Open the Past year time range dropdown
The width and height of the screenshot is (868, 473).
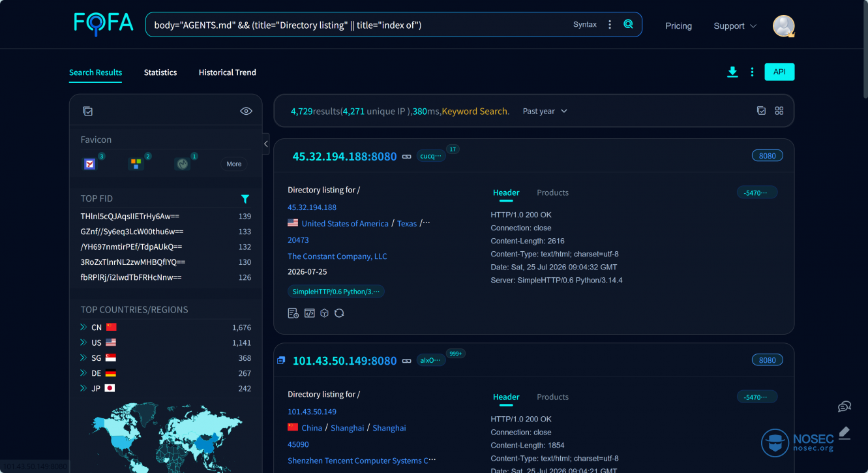pos(545,112)
